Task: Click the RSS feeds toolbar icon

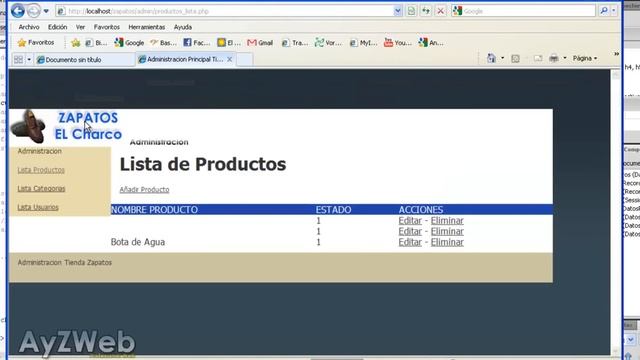Action: pos(516,59)
